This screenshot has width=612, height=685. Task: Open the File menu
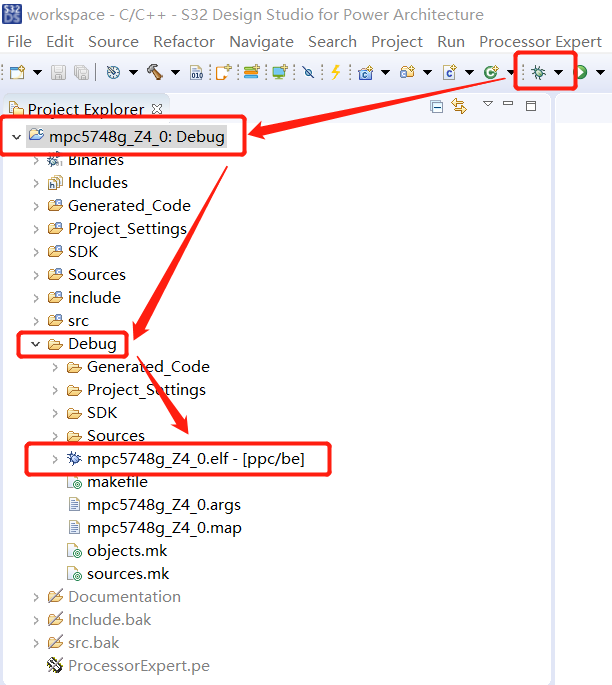20,42
